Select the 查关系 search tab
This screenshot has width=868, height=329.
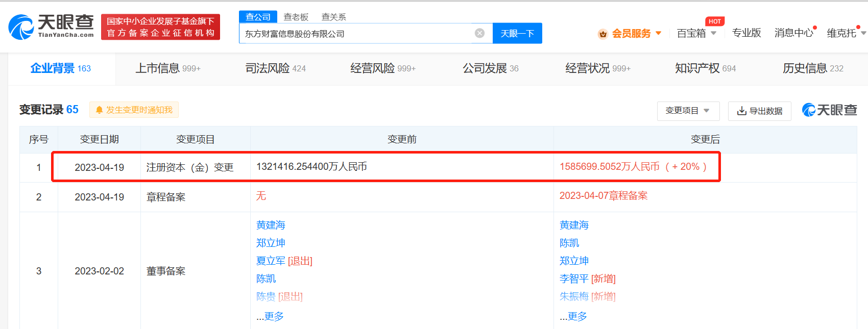[334, 17]
